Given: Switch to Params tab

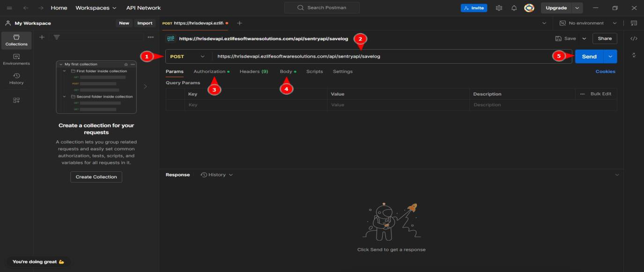Looking at the screenshot, I should point(174,72).
